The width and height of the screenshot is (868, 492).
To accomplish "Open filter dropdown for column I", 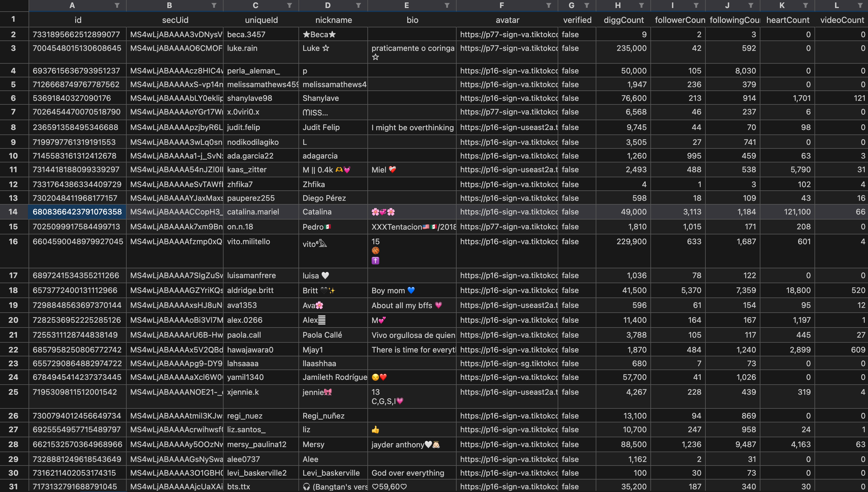I will (x=696, y=5).
